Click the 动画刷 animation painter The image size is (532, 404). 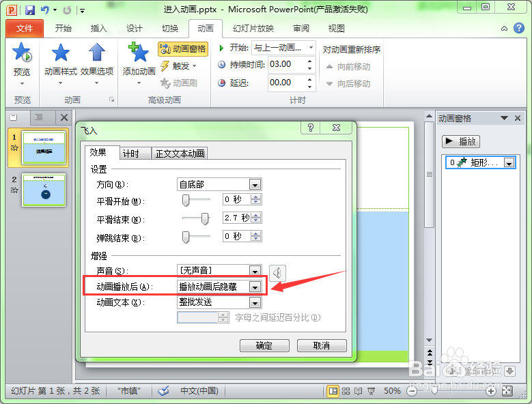coord(178,83)
